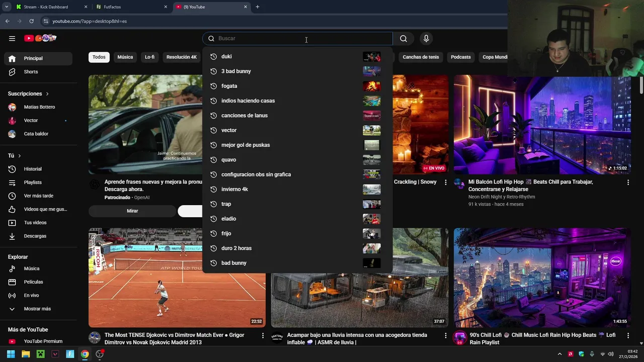Click the magnifier search submit button
Screen dimensions: 644x362
404,39
